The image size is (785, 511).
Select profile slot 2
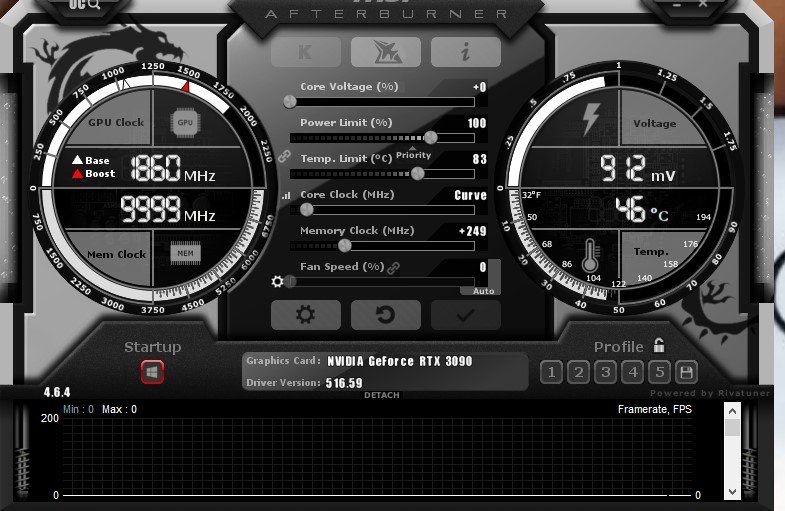(x=579, y=372)
